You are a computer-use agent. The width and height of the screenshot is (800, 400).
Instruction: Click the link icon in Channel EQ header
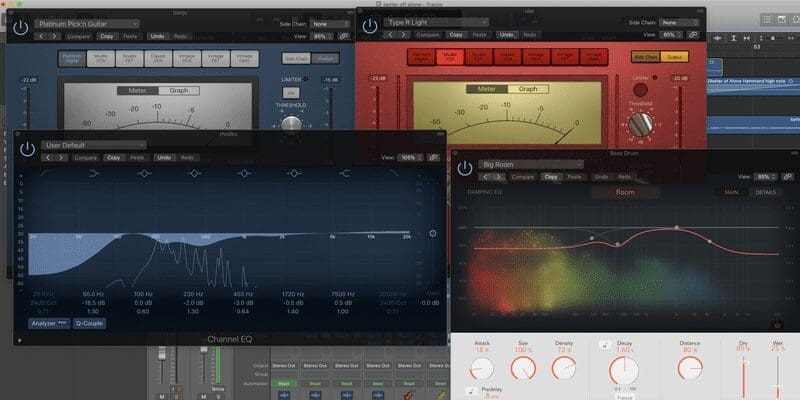click(x=433, y=158)
